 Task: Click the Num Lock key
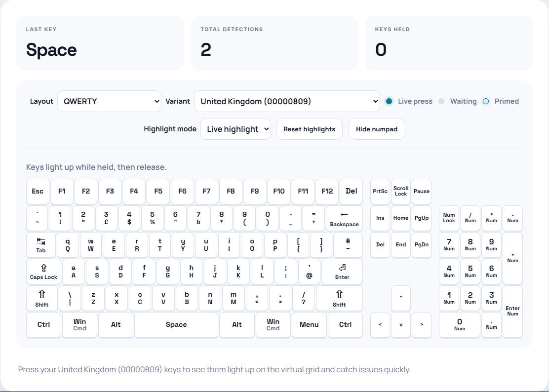coord(449,218)
